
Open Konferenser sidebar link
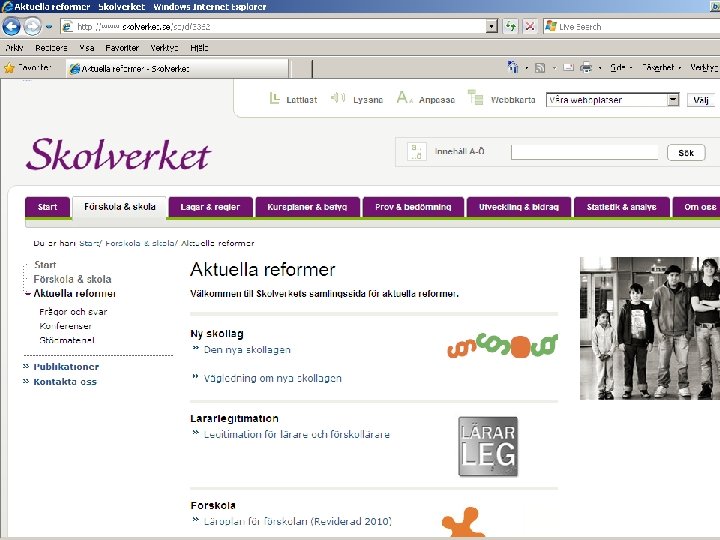[x=65, y=326]
